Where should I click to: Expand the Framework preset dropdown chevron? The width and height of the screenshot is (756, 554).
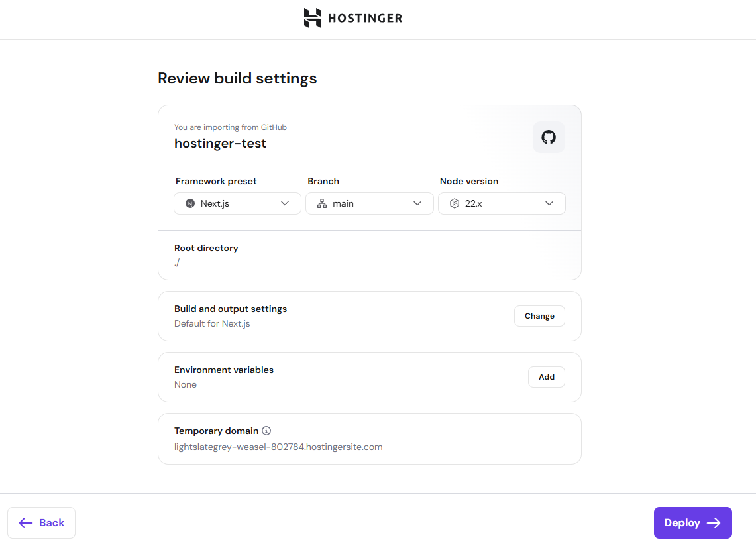(285, 203)
